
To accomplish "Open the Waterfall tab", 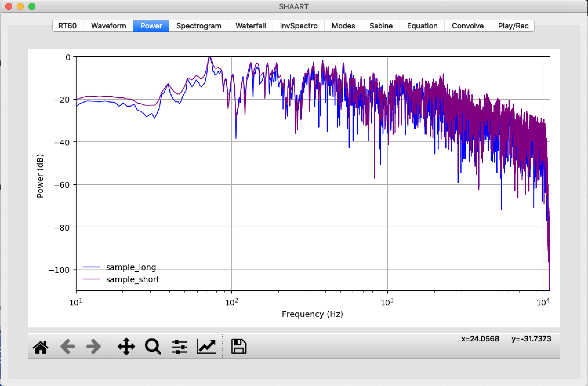I will (251, 26).
